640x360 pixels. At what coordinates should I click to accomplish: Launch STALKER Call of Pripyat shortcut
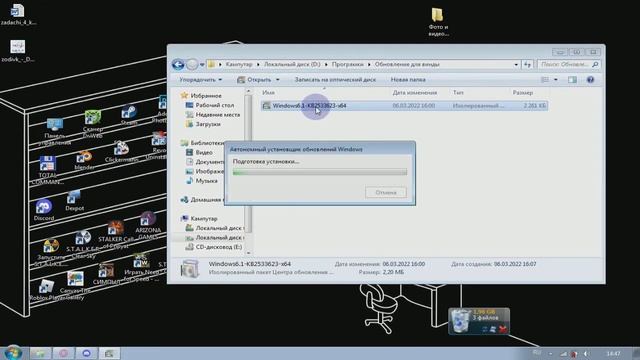(x=116, y=235)
